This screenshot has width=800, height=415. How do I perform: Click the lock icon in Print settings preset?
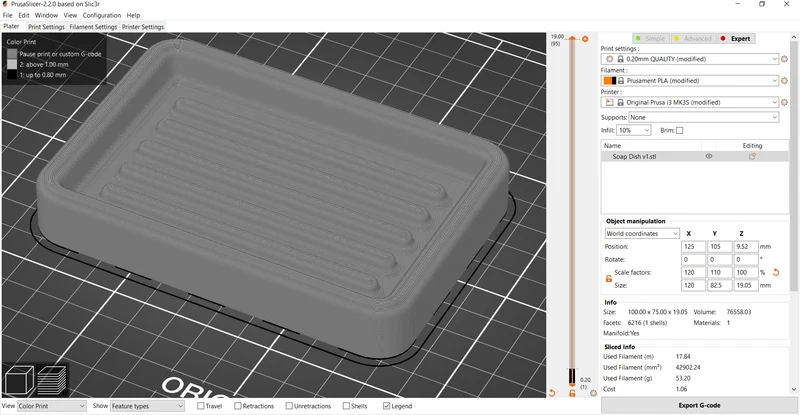click(x=620, y=59)
